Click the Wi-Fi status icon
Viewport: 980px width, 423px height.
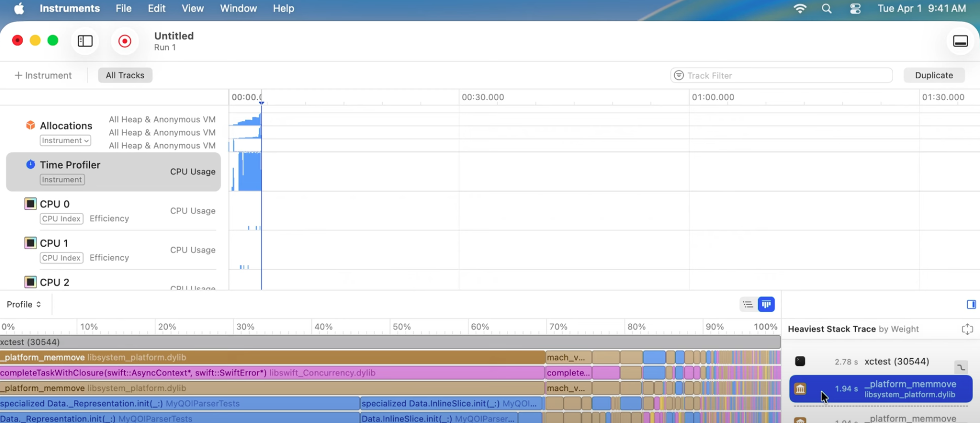(800, 9)
